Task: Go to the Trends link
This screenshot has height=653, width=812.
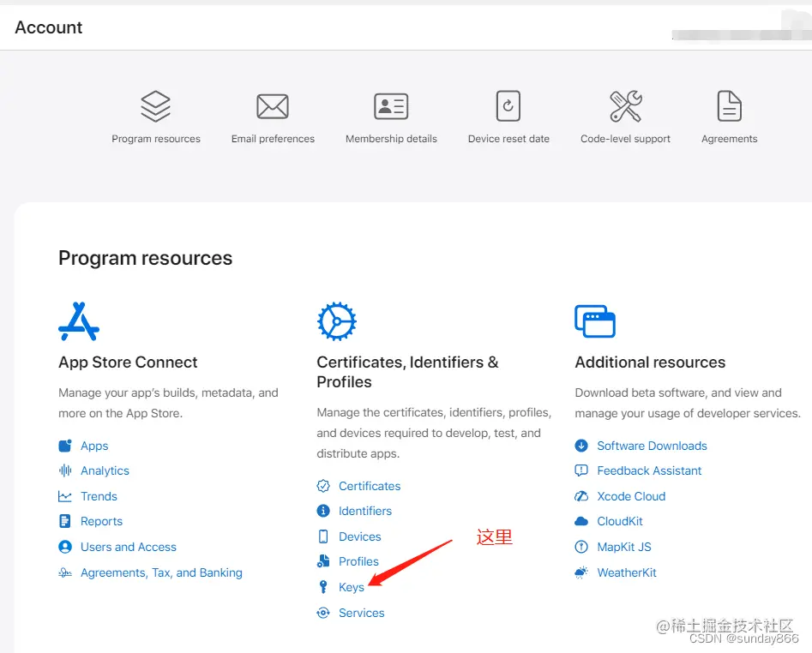Action: click(x=99, y=496)
